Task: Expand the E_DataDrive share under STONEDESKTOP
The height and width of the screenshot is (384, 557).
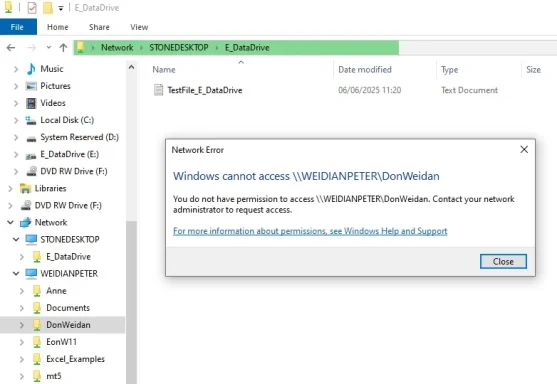Action: click(22, 257)
